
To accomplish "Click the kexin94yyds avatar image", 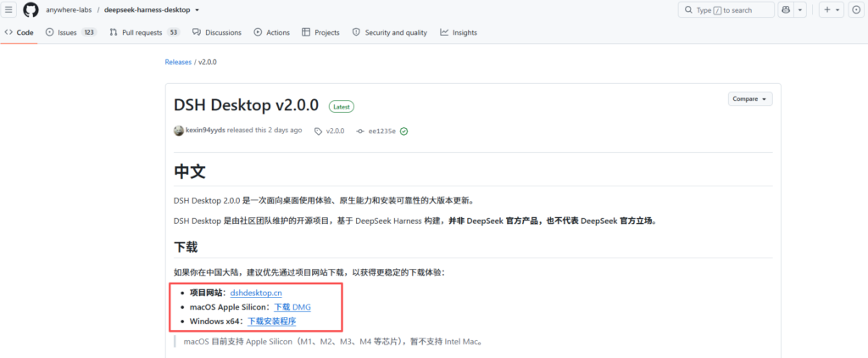I will point(179,131).
